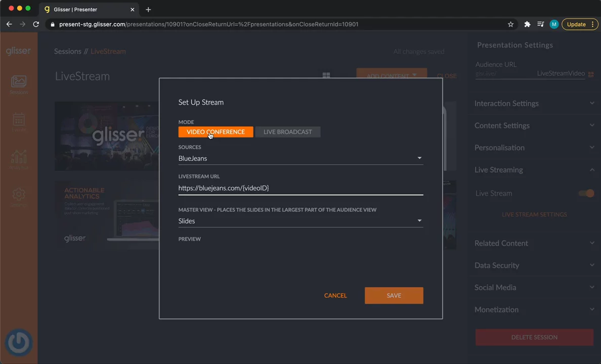Click the power button icon at bottom left
This screenshot has height=364, width=601.
pos(19,343)
